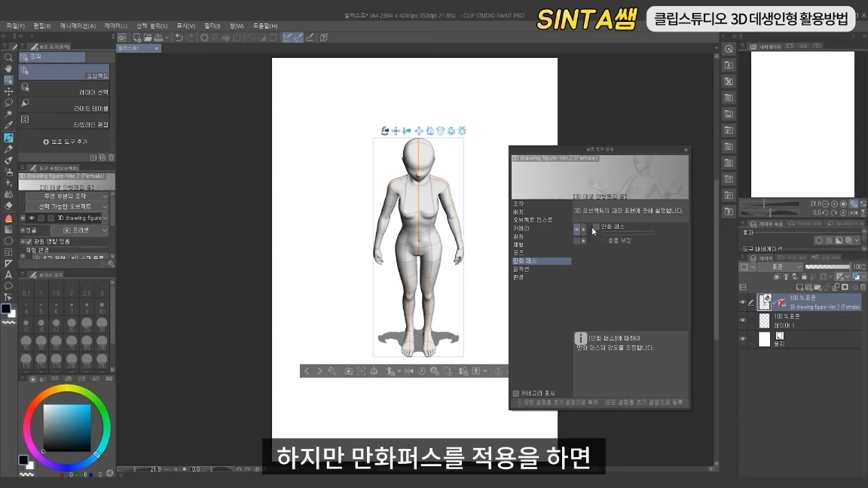Select the Zoom magnifier tool
868x488 pixels.
click(x=8, y=57)
